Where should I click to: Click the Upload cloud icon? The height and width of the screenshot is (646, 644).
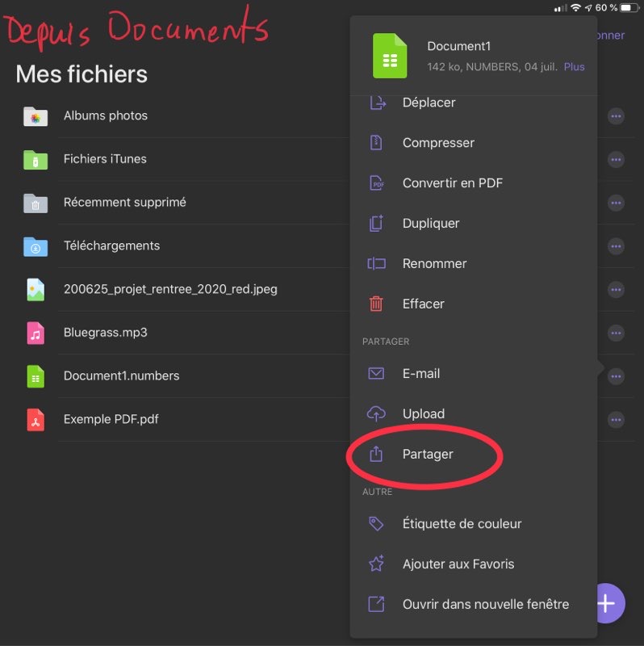click(x=376, y=414)
